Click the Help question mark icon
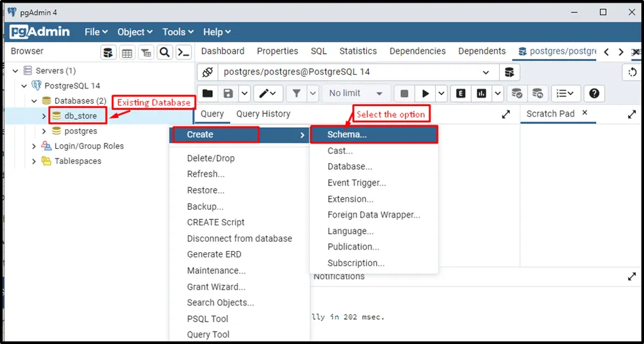The image size is (644, 344). pyautogui.click(x=594, y=94)
